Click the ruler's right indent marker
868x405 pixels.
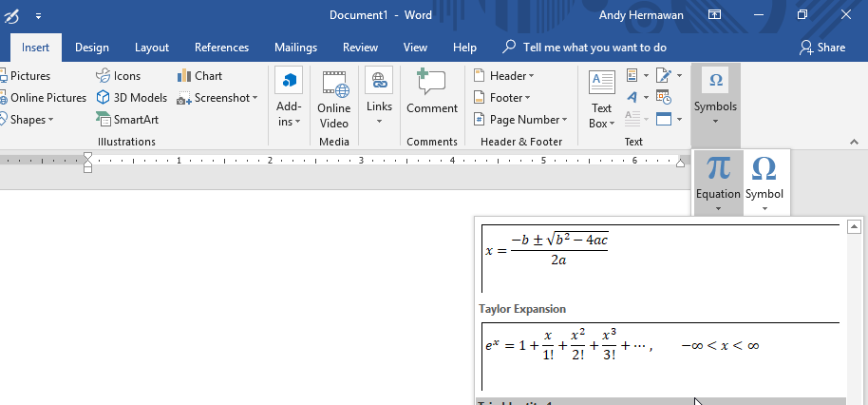click(680, 163)
